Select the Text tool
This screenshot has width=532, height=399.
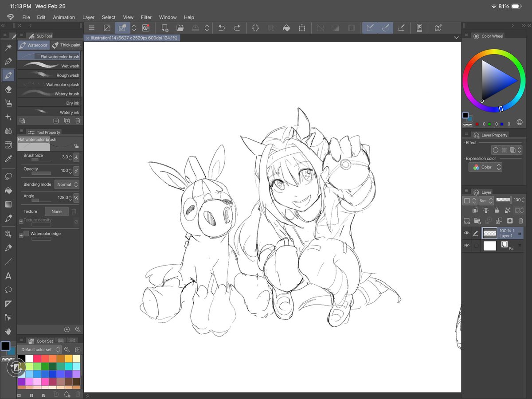point(8,276)
